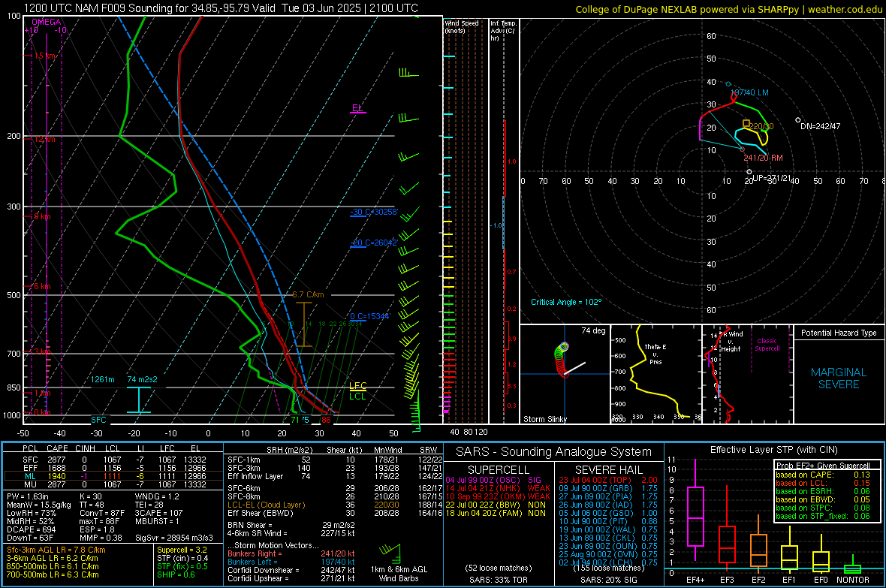Screen dimensions: 886x588
Task: Click the 'MU' parcel row in CAPE table
Action: pos(113,484)
